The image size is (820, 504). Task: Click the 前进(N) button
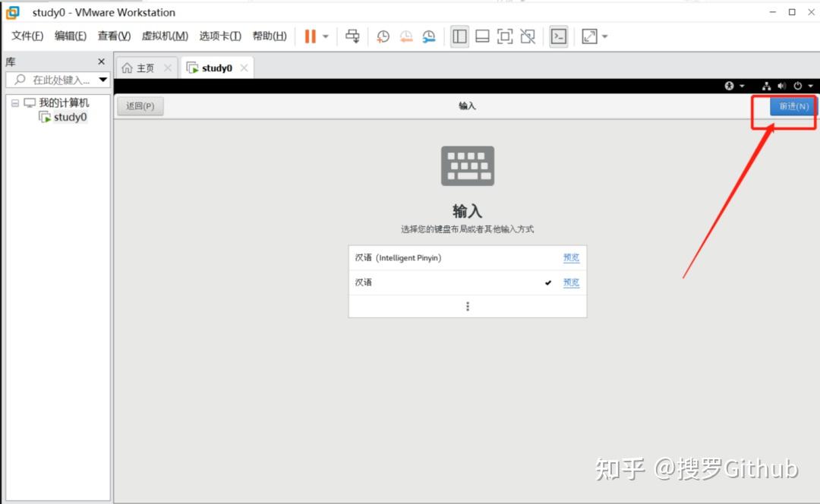pos(793,106)
